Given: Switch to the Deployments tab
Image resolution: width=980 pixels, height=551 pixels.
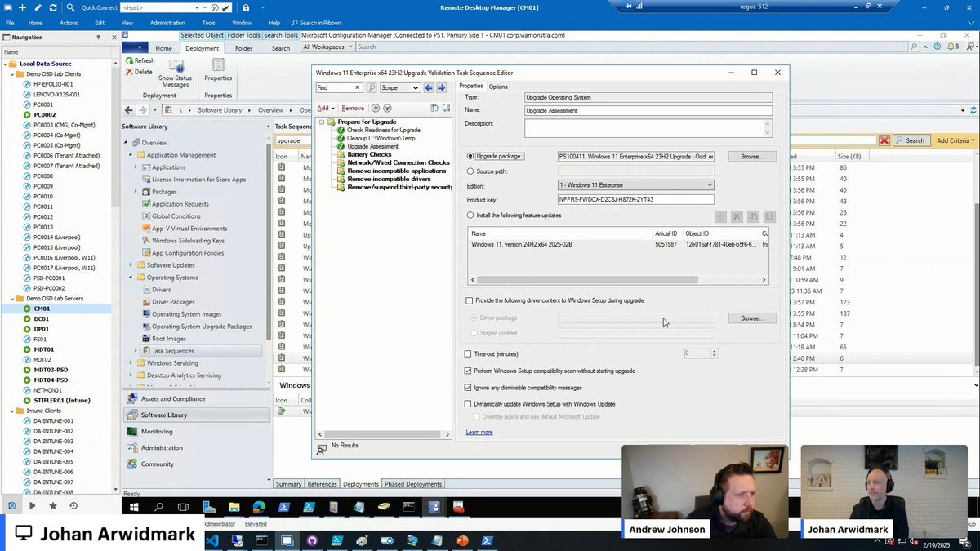Looking at the screenshot, I should point(360,484).
